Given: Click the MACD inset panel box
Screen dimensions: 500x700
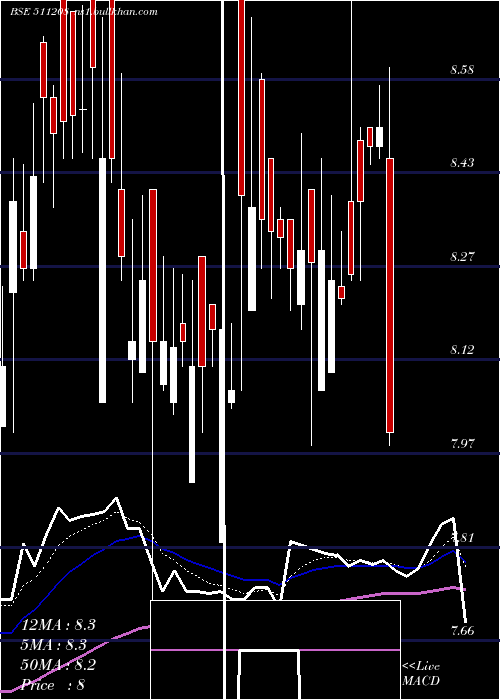Looking at the screenshot, I should click(275, 650).
